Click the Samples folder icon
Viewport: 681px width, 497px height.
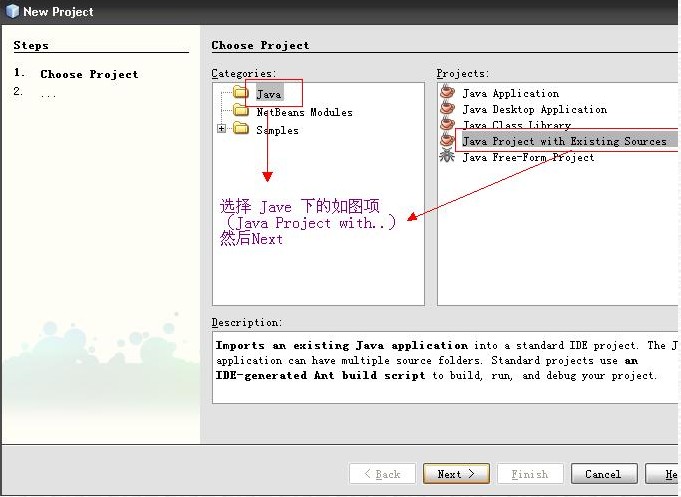pyautogui.click(x=241, y=128)
